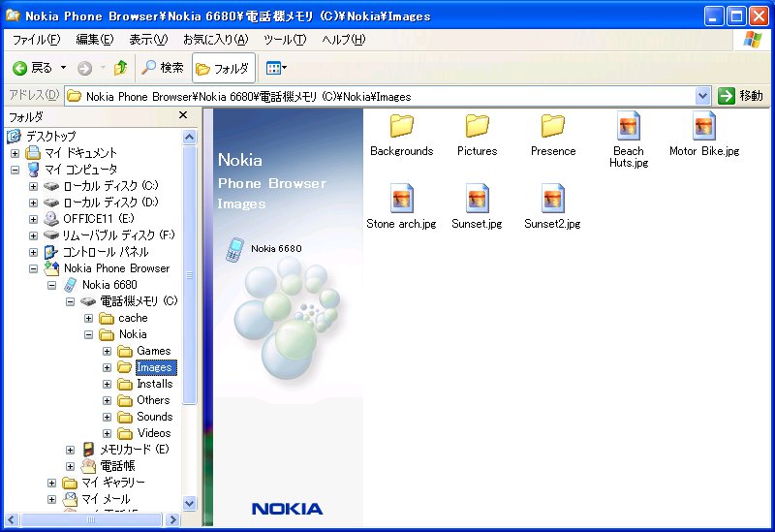
Task: Open the Backgrounds folder icon
Action: pos(401,125)
